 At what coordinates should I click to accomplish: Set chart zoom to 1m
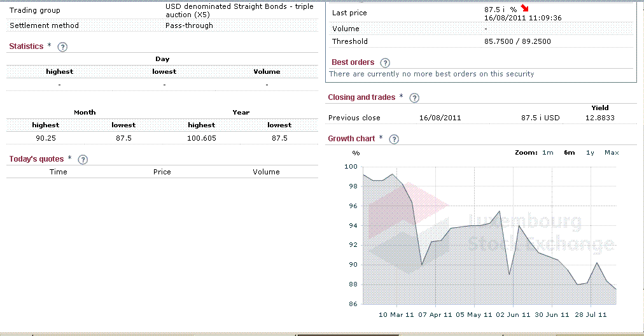pyautogui.click(x=547, y=153)
